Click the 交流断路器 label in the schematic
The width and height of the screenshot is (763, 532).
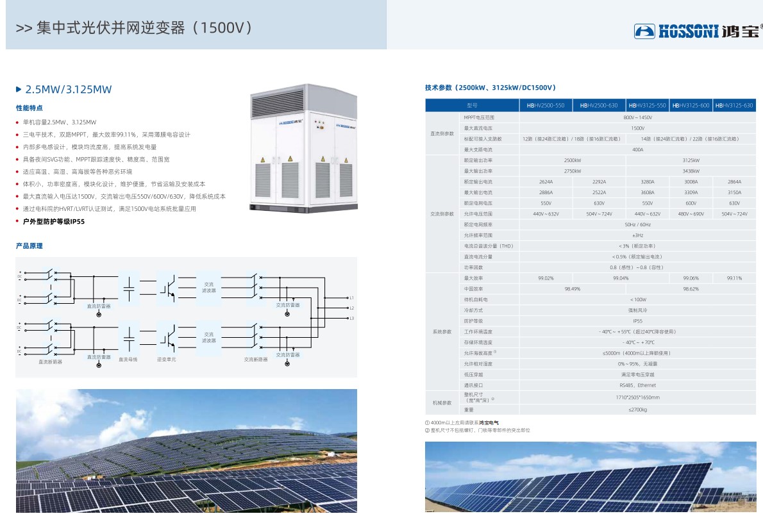256,360
